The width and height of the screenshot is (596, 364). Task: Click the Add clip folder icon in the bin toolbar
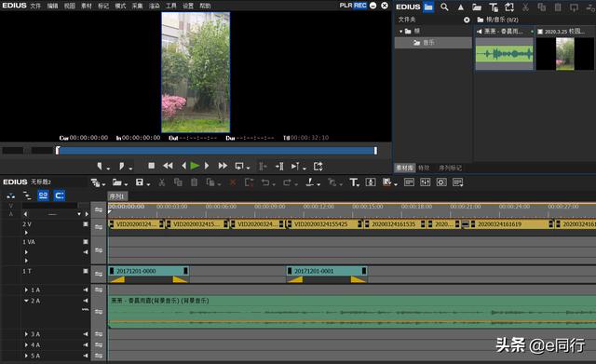tap(477, 7)
